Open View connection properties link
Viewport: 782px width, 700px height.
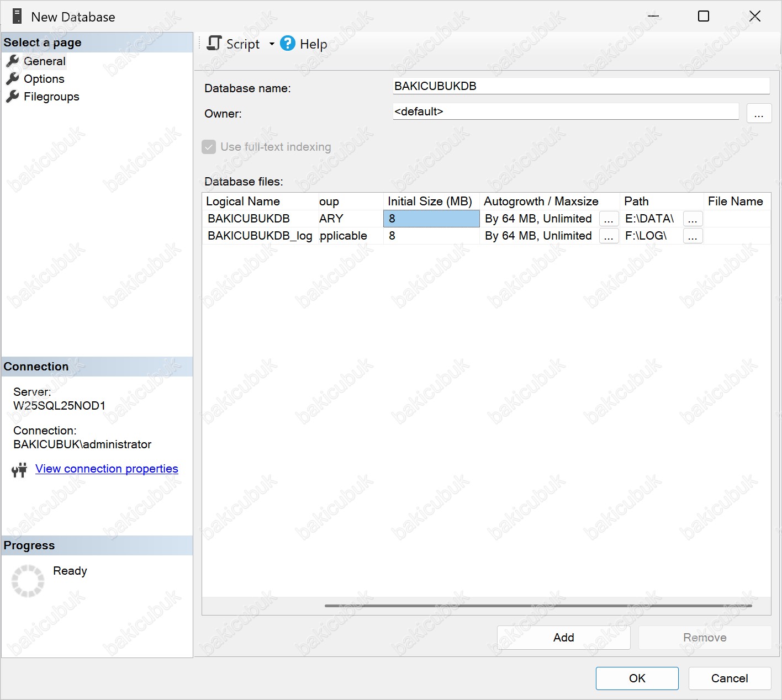point(107,469)
